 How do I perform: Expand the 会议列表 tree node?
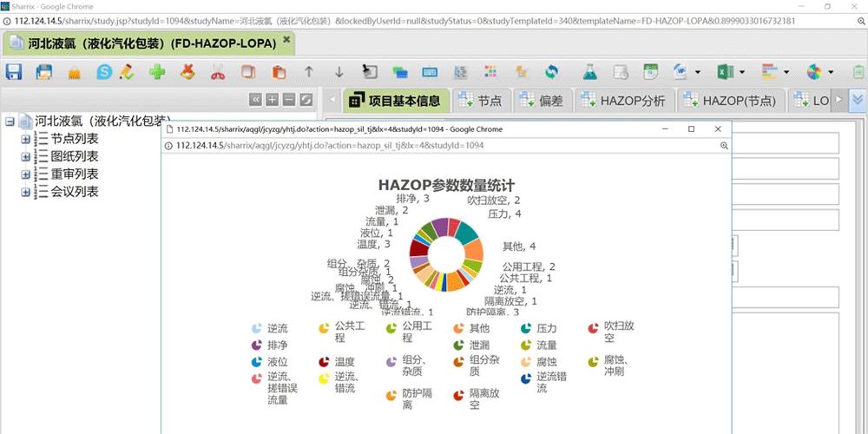tap(25, 192)
